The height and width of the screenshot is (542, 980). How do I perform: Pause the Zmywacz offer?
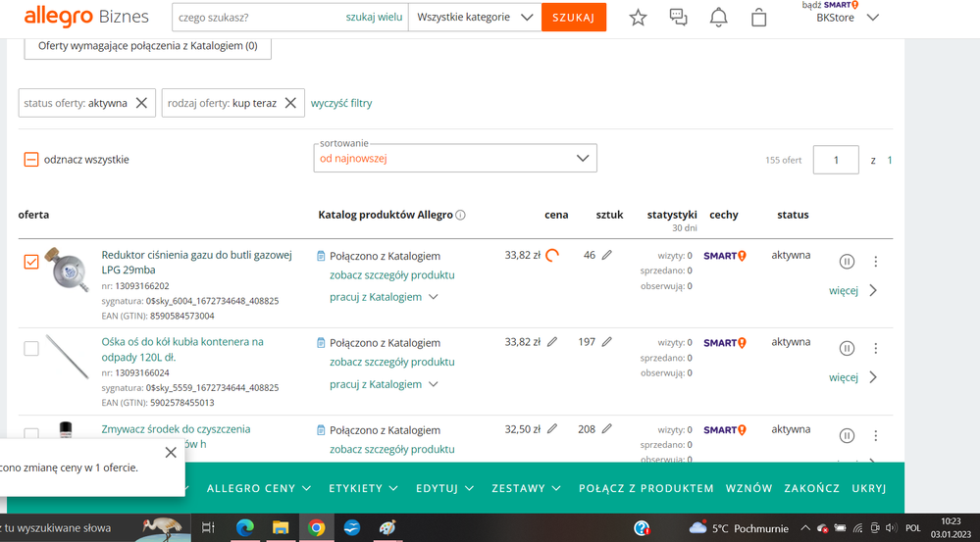pos(847,435)
